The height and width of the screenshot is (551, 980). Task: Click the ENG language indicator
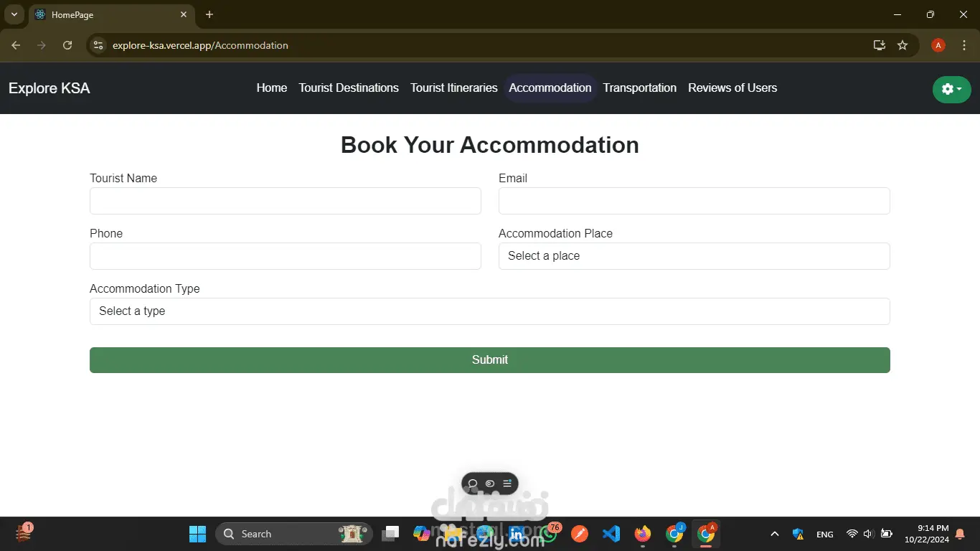coord(825,534)
